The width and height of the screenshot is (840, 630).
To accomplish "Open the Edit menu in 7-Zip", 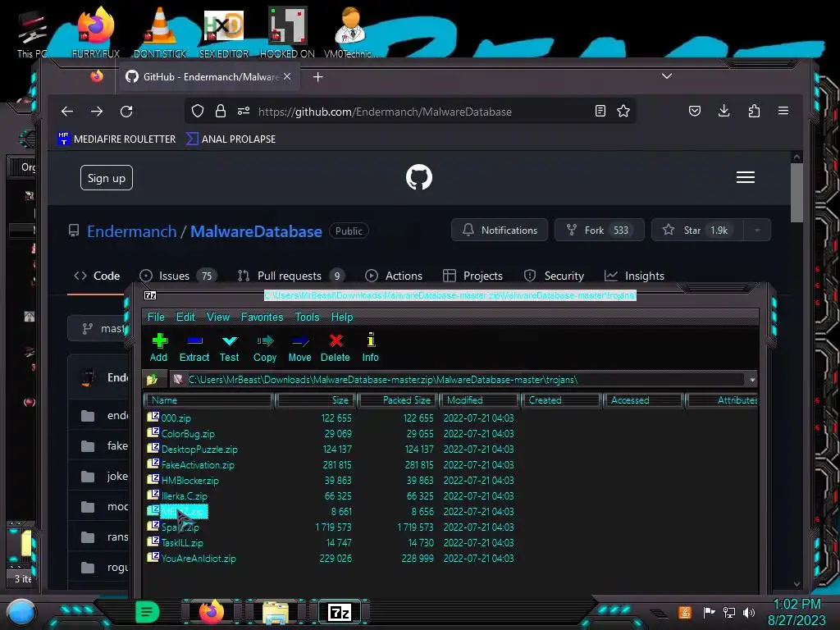I will pos(185,317).
